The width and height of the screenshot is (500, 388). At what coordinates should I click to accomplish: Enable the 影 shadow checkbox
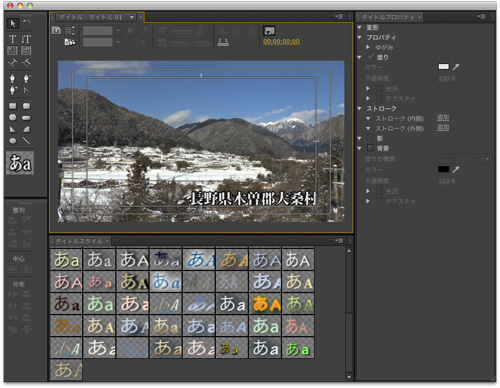click(370, 138)
